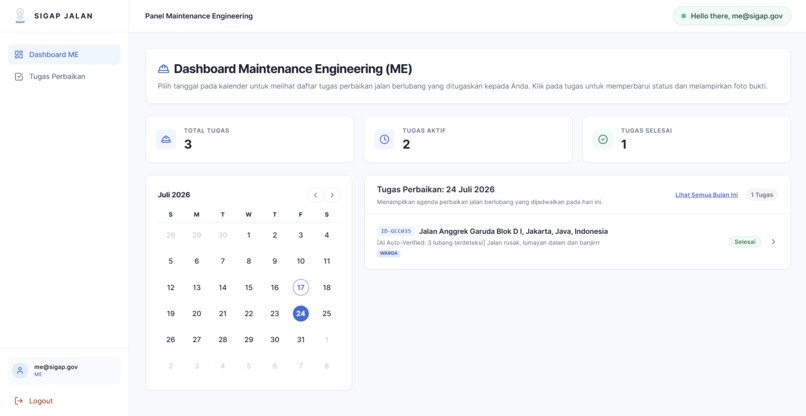Click the me@sigap.gov profile card in sidebar

(x=64, y=370)
